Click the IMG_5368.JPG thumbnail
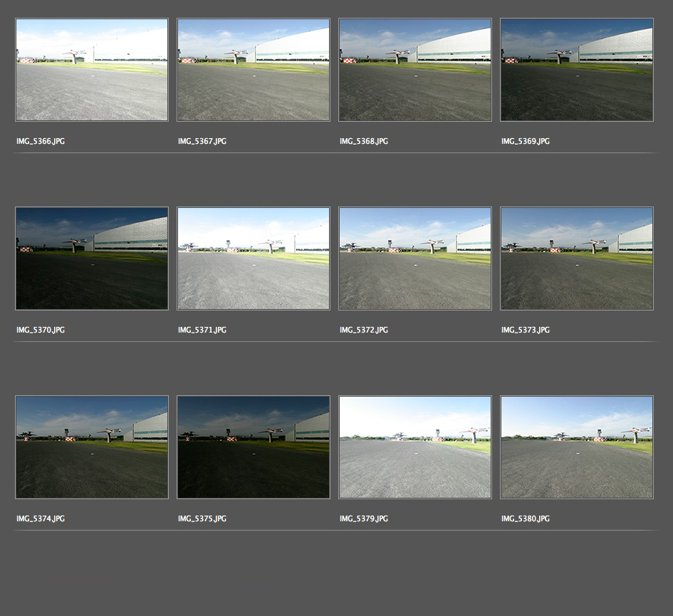Viewport: 673px width, 616px height. click(x=415, y=70)
